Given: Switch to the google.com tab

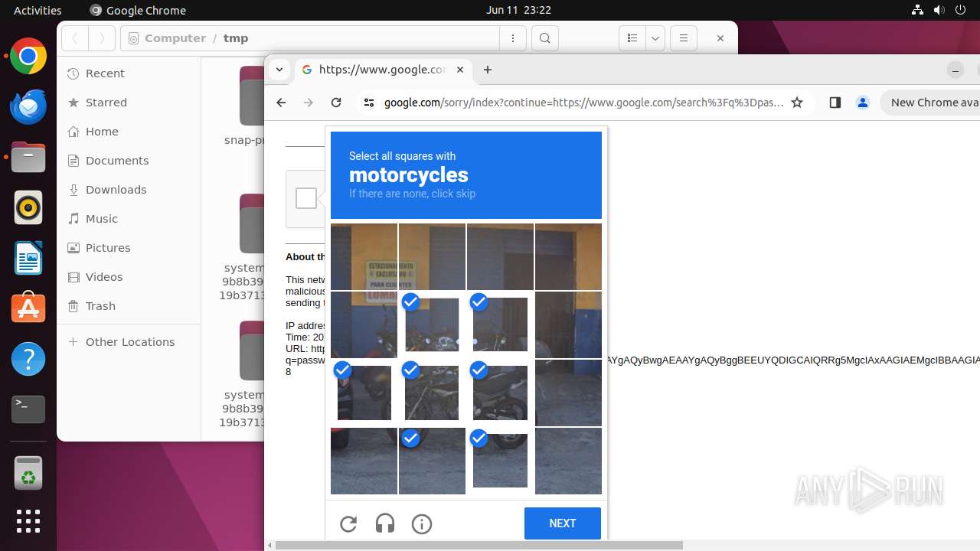Looking at the screenshot, I should tap(383, 70).
